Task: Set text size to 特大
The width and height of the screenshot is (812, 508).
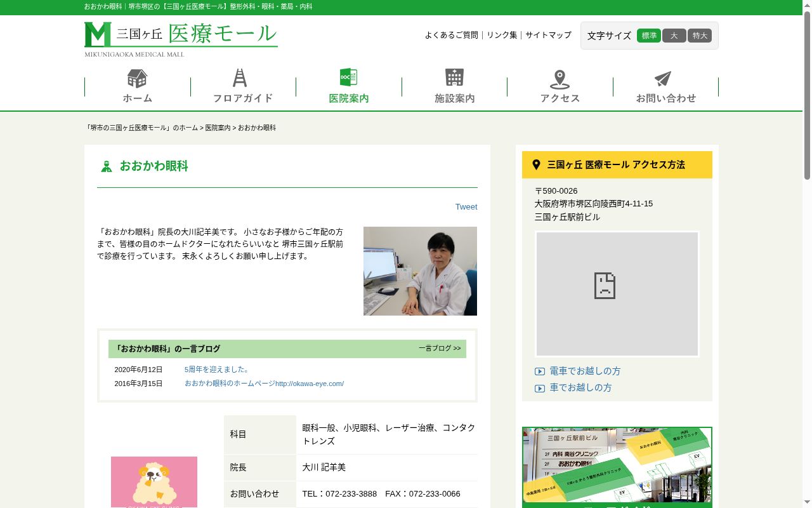Action: (700, 36)
